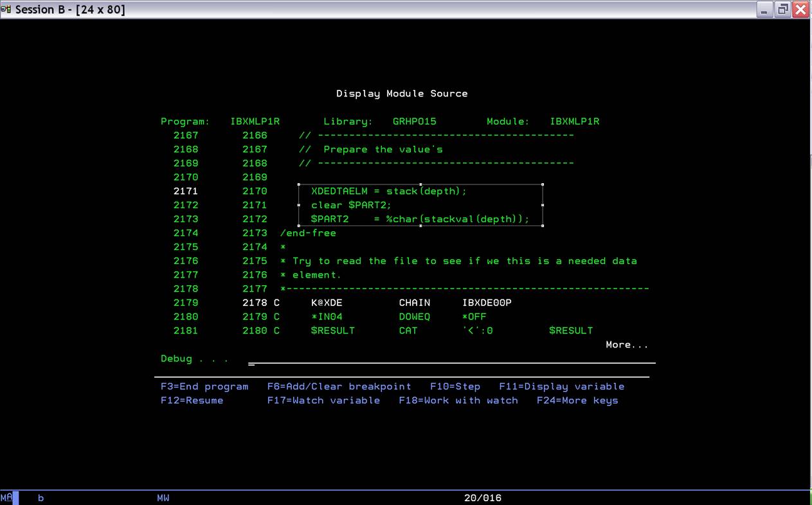Click F11=Display variable
The width and height of the screenshot is (812, 505).
[562, 386]
